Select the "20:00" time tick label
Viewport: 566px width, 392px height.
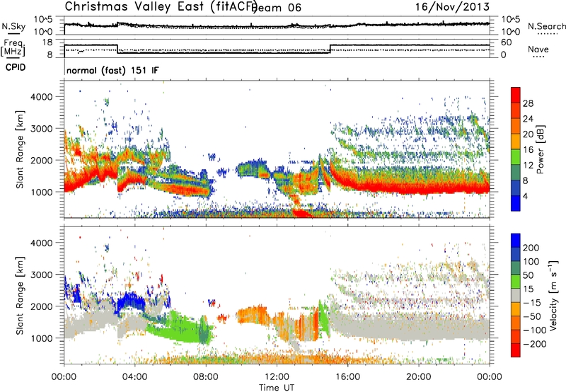(x=418, y=377)
